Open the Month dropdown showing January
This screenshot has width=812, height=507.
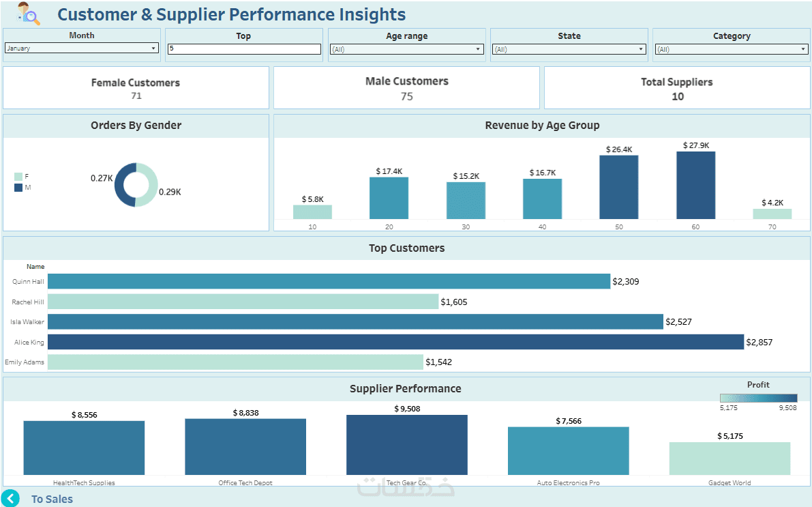81,48
